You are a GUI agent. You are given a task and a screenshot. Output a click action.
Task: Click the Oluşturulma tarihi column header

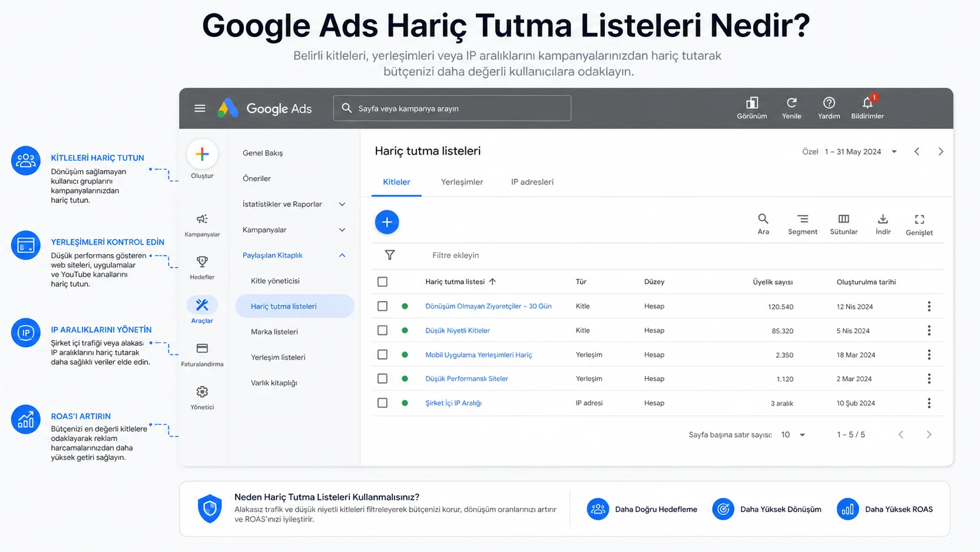[866, 282]
